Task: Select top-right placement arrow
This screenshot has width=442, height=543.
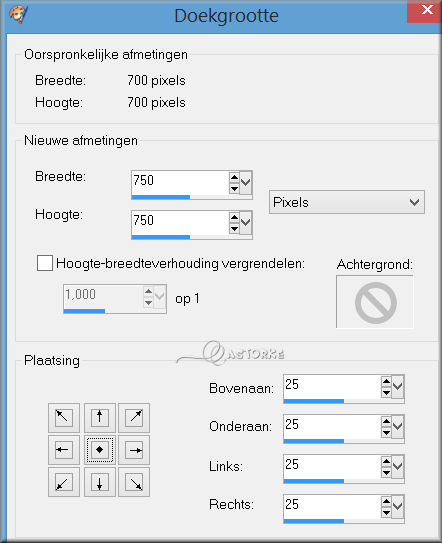Action: tap(134, 418)
